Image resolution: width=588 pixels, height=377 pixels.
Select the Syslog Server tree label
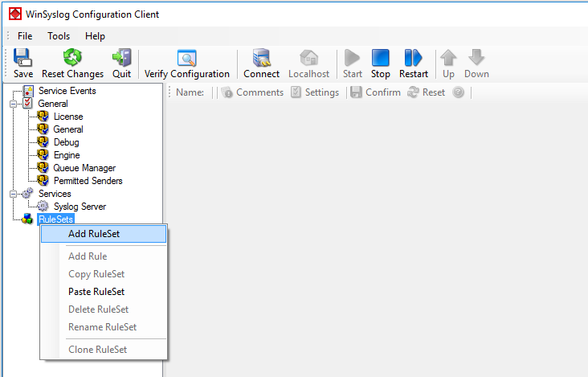click(x=80, y=207)
